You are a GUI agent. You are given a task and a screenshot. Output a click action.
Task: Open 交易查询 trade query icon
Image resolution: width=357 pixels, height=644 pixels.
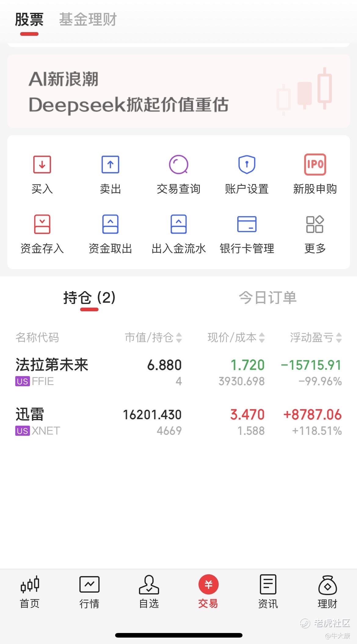[179, 165]
